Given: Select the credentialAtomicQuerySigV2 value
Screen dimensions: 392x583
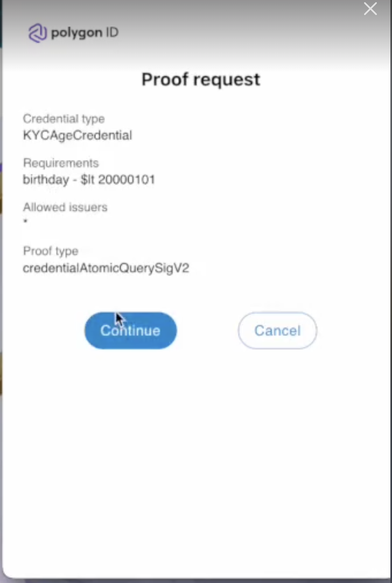Looking at the screenshot, I should click(106, 268).
